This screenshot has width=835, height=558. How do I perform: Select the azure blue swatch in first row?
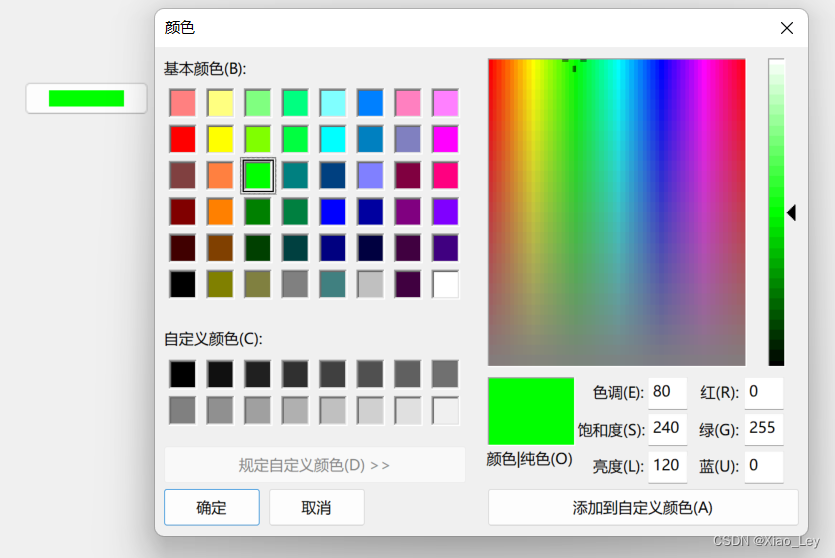370,103
